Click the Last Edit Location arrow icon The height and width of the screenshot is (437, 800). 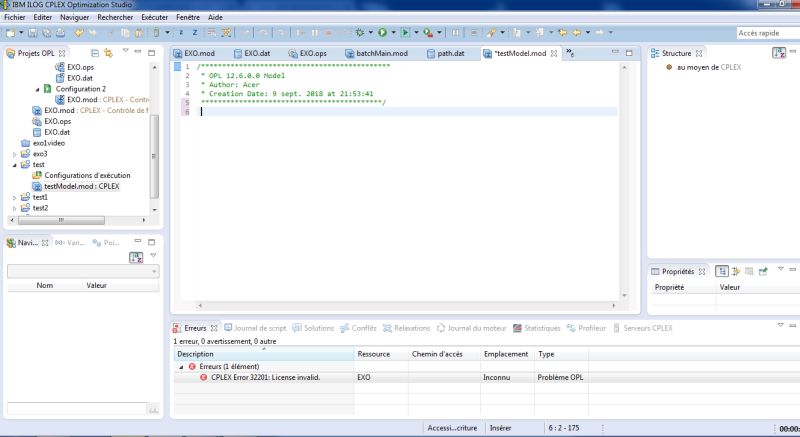[x=562, y=33]
